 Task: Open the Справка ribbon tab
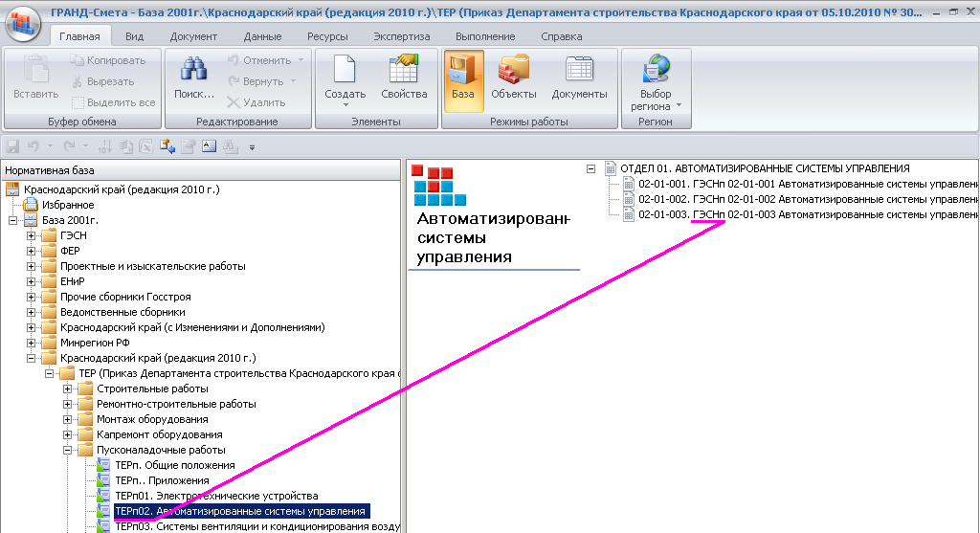(x=561, y=36)
